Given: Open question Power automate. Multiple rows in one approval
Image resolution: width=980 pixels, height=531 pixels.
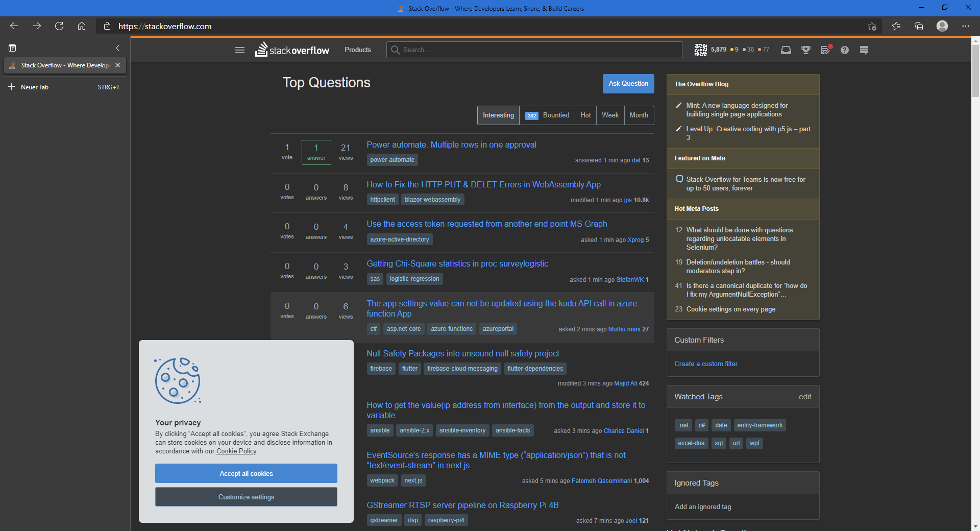Looking at the screenshot, I should coord(451,145).
